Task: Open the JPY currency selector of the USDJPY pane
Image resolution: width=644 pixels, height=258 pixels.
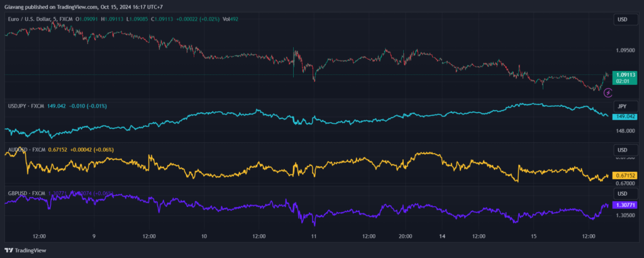Action: [x=623, y=106]
